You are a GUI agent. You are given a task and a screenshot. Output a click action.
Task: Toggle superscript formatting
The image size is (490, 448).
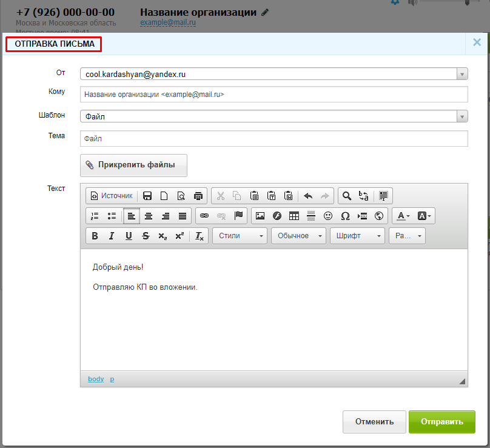(180, 236)
